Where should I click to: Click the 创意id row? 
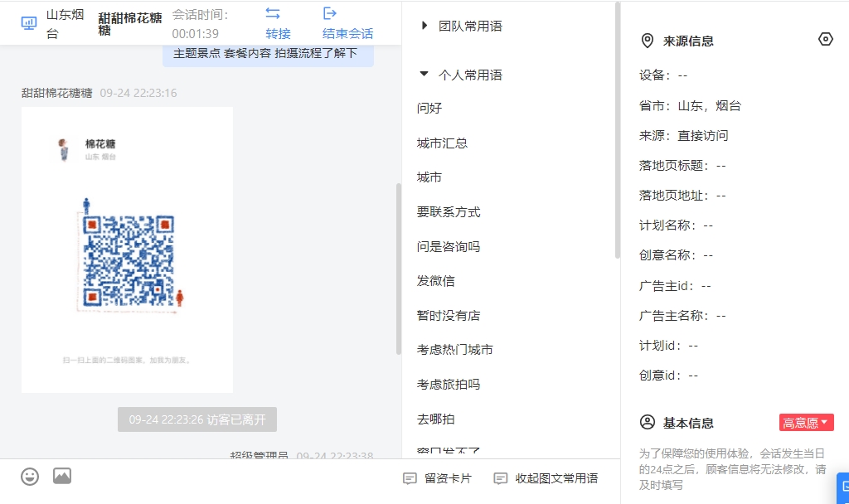[669, 376]
